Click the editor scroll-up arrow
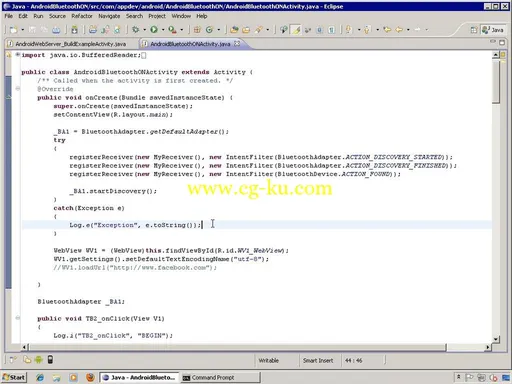 (496, 55)
